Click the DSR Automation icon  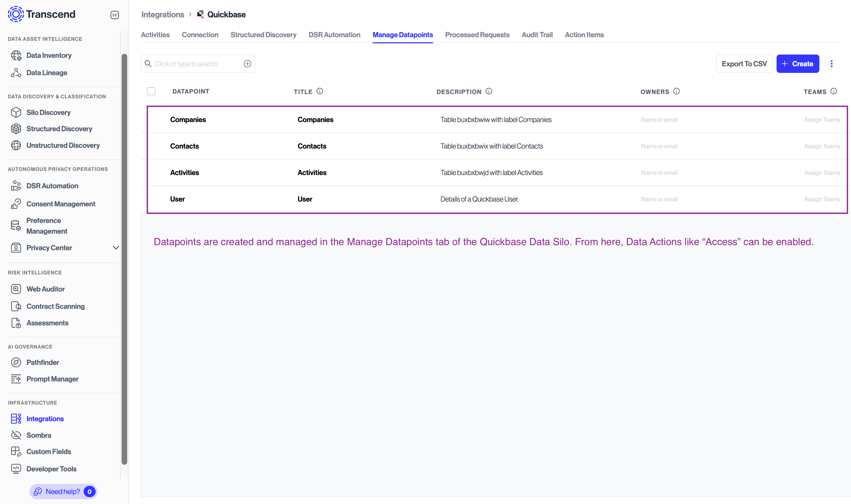(16, 186)
